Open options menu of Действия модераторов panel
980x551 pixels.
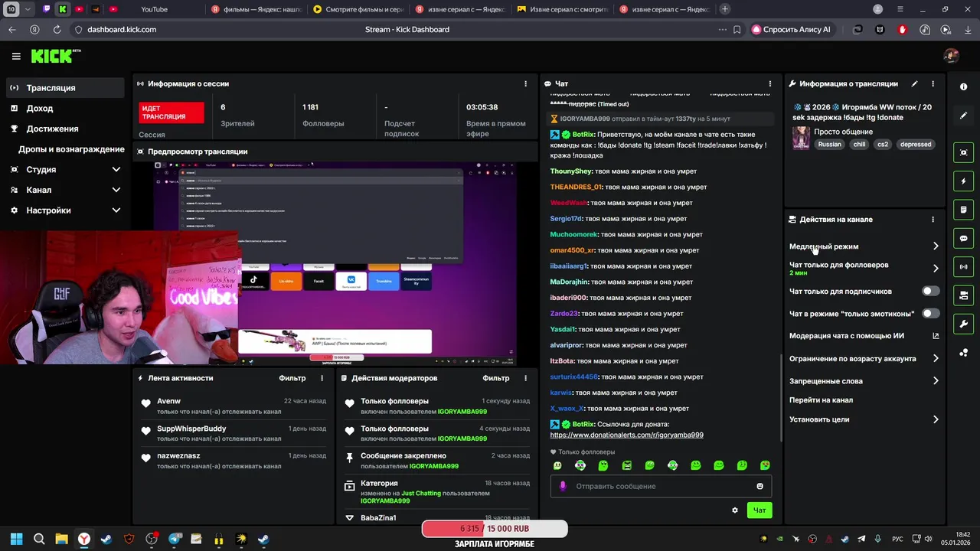click(525, 378)
